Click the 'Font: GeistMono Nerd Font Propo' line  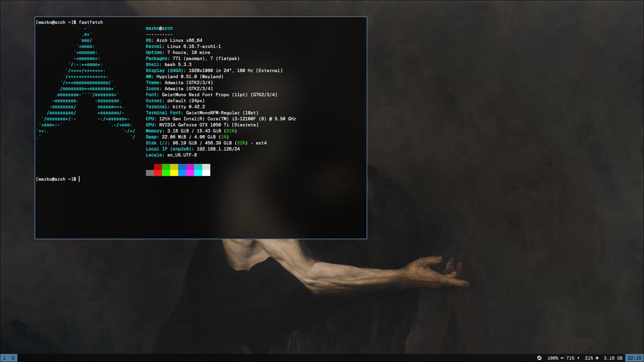tap(211, 95)
